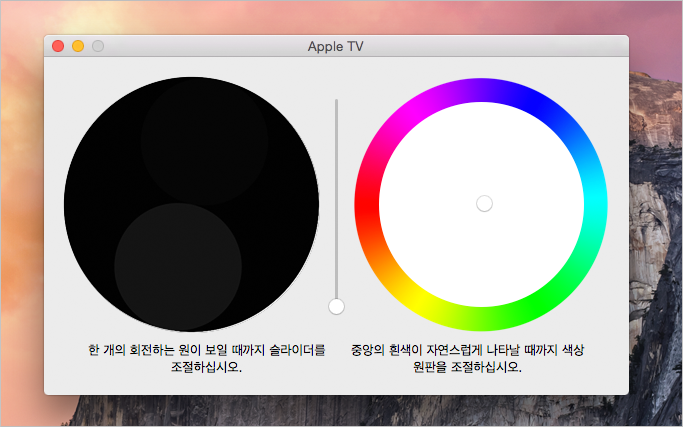This screenshot has width=683, height=427.
Task: Click the slider instruction text '슬라이더를 조절하십시오'
Action: [206, 358]
